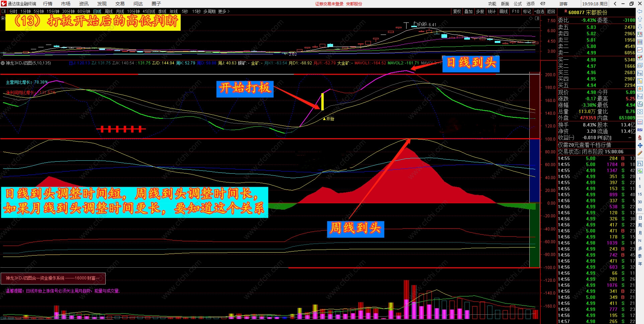Open the mail message icon in title bar

point(543,4)
